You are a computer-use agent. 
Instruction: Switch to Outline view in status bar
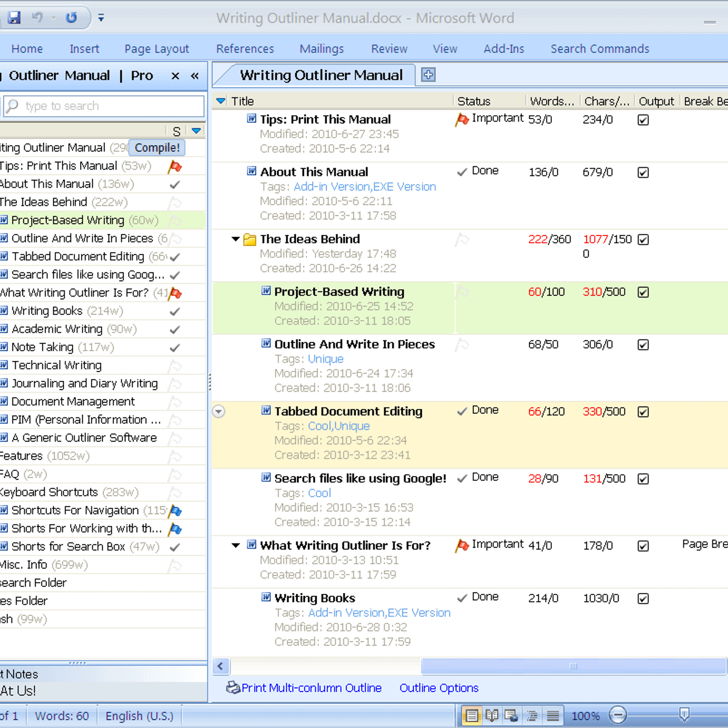[532, 716]
